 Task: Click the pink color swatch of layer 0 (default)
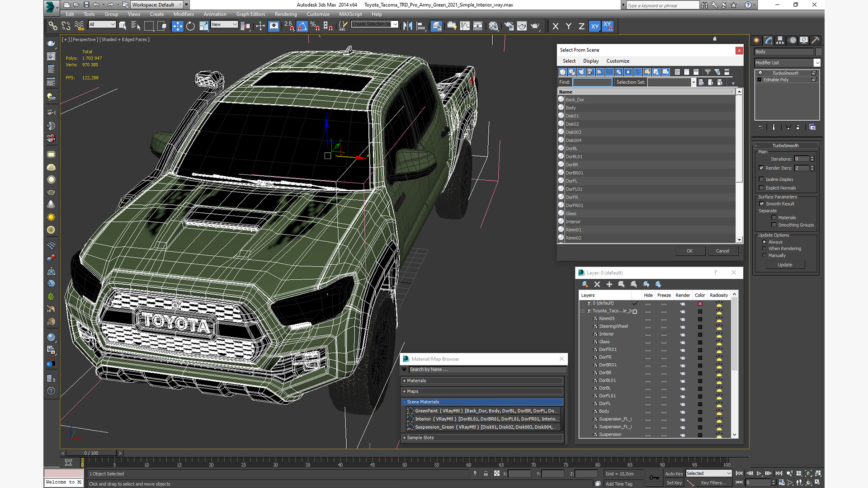click(x=700, y=304)
